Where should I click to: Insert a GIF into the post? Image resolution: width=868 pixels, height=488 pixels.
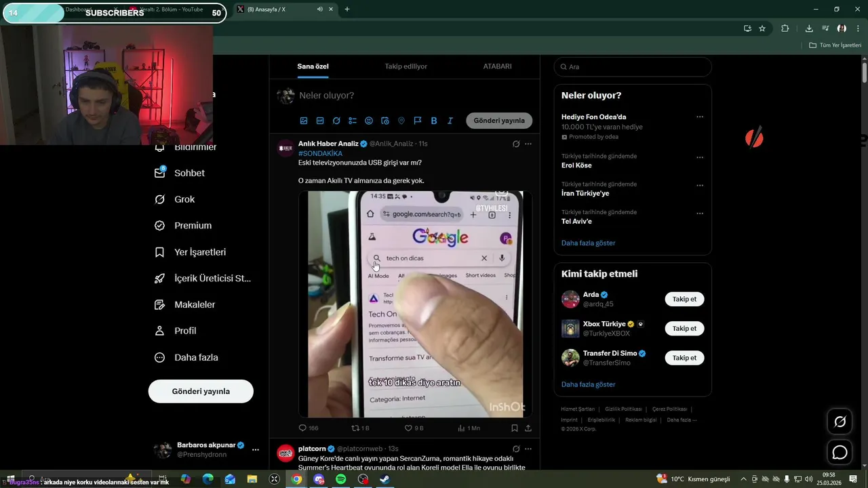point(320,121)
